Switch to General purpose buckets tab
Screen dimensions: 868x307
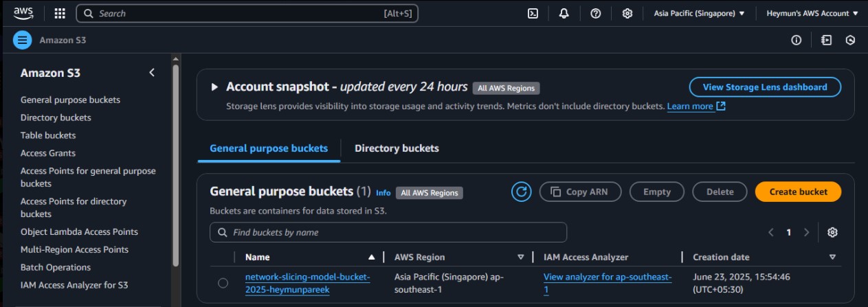pyautogui.click(x=269, y=148)
